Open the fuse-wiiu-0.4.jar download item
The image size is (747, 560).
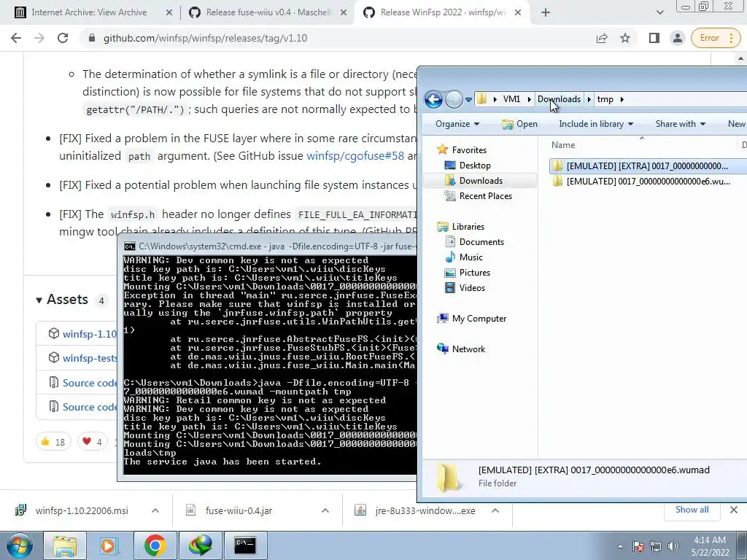point(239,510)
